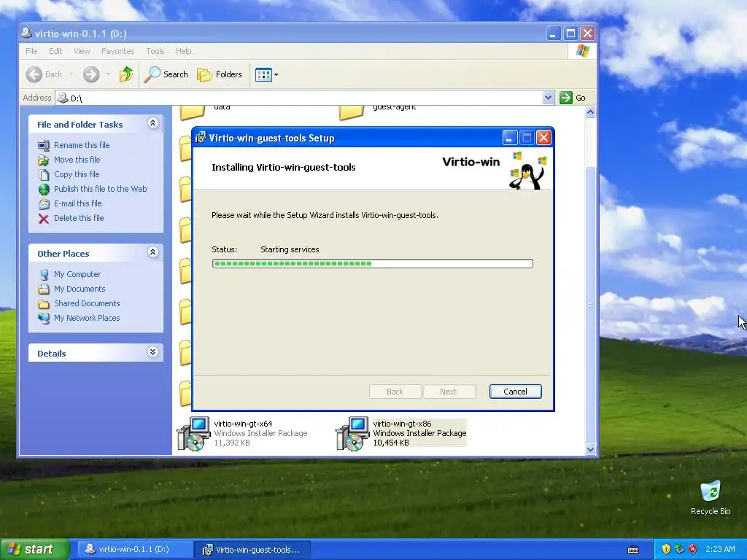Click Publish this file to the Web
The image size is (747, 560).
pyautogui.click(x=100, y=189)
